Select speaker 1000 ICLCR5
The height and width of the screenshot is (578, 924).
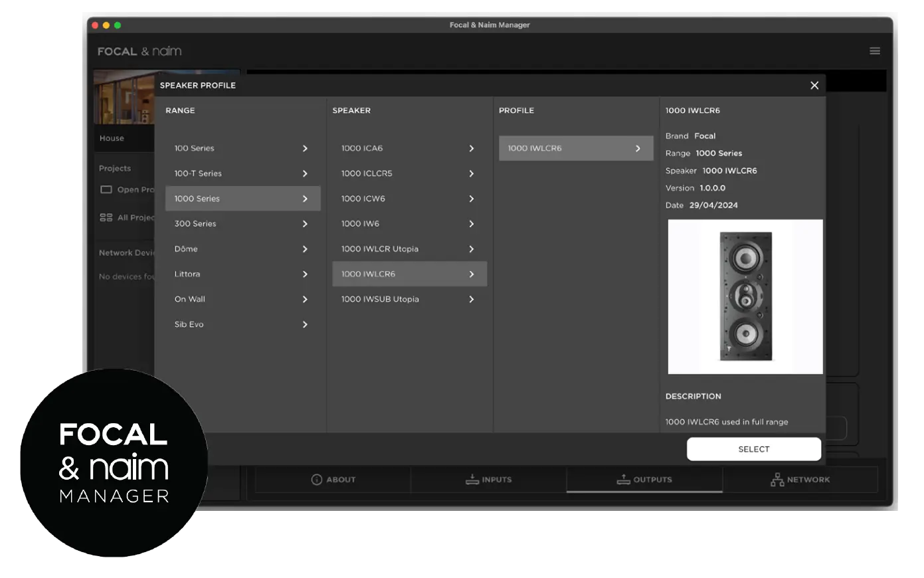[x=410, y=173]
